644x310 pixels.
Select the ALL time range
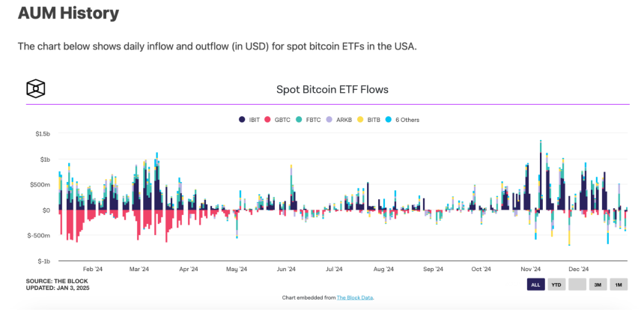coord(535,284)
